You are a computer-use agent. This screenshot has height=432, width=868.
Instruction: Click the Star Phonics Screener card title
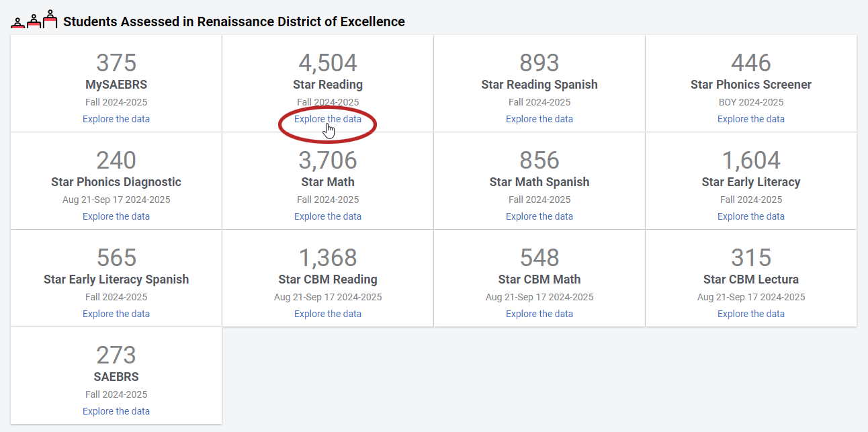click(x=751, y=85)
